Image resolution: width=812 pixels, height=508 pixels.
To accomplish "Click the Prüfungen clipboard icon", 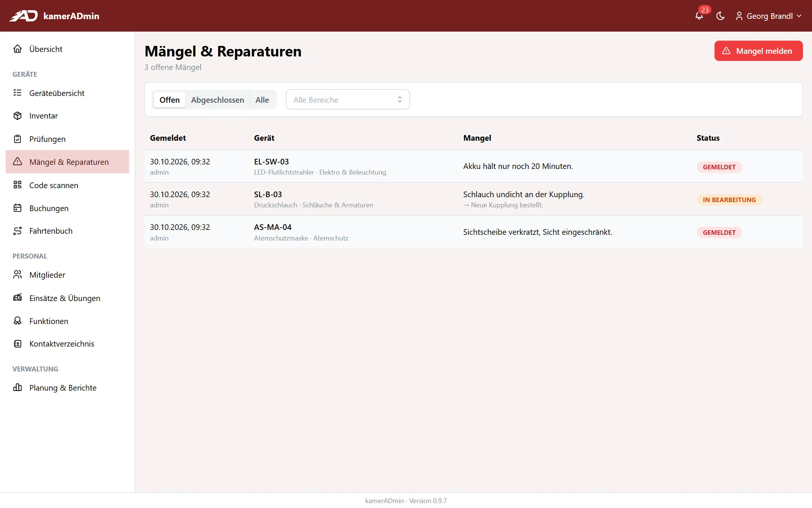I will tap(17, 139).
